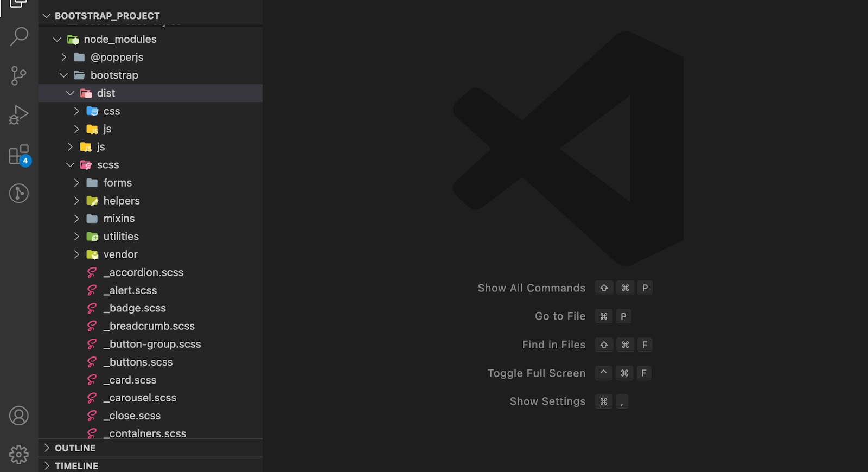Click the bootstrap folder icon
The image size is (868, 472).
(79, 75)
